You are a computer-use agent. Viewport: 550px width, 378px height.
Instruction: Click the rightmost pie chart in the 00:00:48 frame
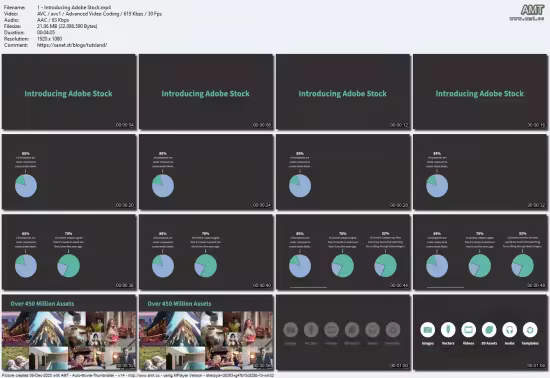523,266
